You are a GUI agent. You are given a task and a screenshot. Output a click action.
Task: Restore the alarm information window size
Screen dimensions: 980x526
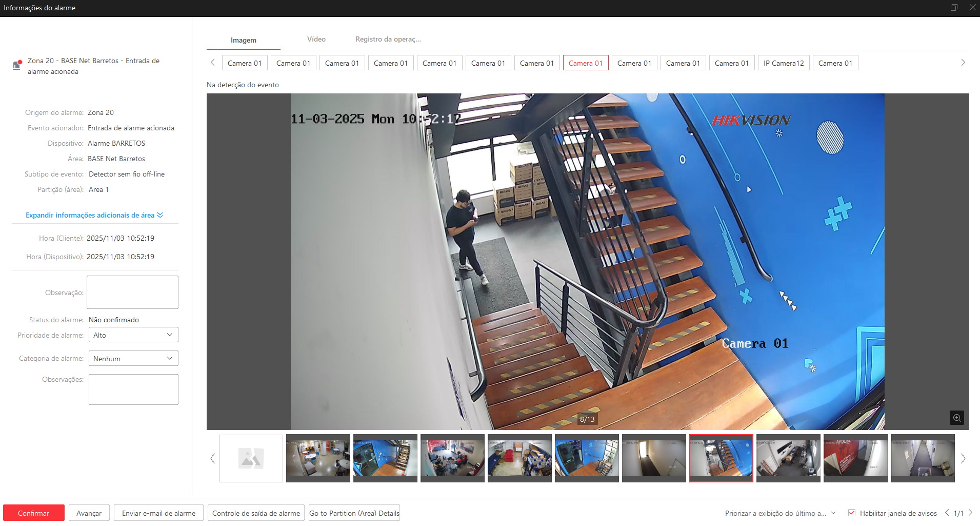coord(954,8)
